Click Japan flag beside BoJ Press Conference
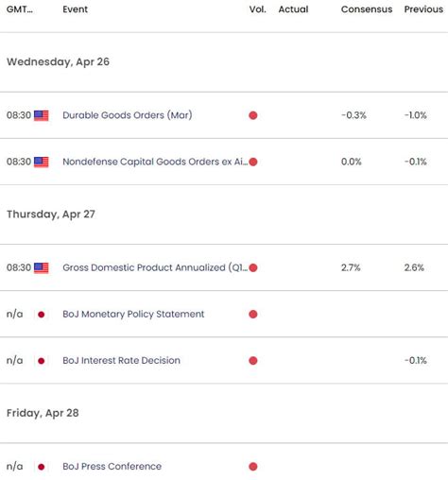Screen dimensions: 448x480 tap(41, 467)
